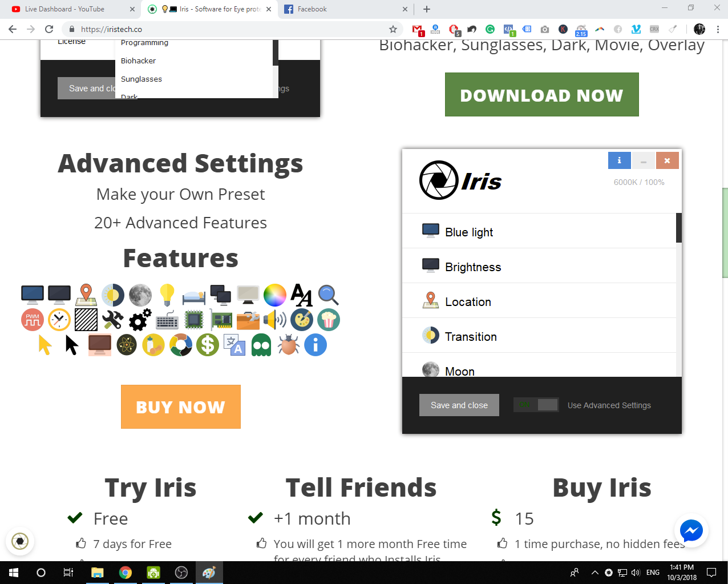Click the Iris panel scrollbar handle
Viewport: 728px width, 584px height.
pyautogui.click(x=679, y=228)
